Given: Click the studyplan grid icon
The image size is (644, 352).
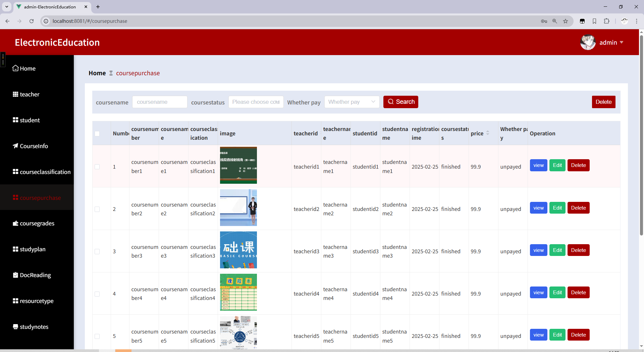Looking at the screenshot, I should tap(15, 249).
